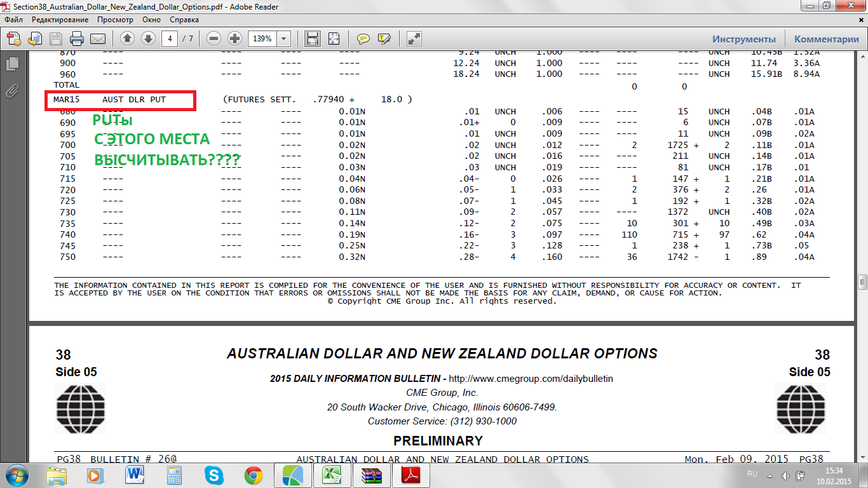
Task: Open the media player taskbar icon
Action: 95,475
